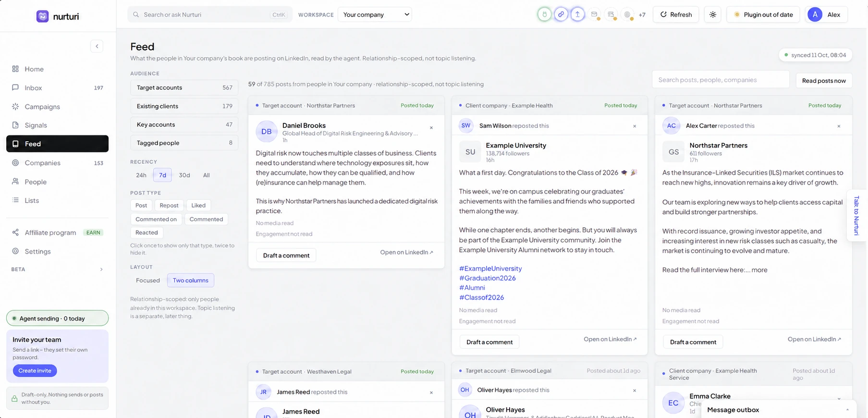Image resolution: width=868 pixels, height=418 pixels.
Task: Click the Read posts now button
Action: coord(824,81)
